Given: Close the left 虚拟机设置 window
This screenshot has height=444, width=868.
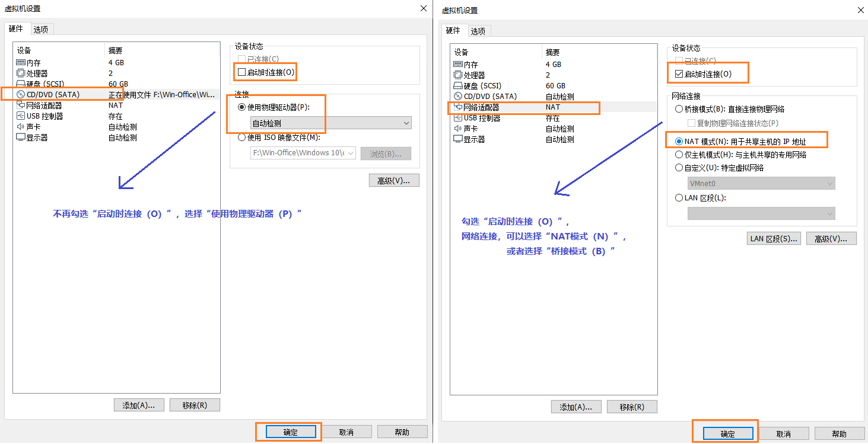Looking at the screenshot, I should (423, 8).
